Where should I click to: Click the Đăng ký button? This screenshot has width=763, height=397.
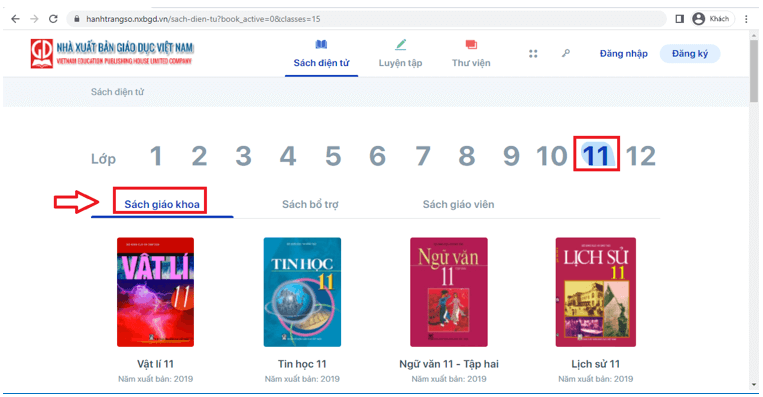[690, 54]
